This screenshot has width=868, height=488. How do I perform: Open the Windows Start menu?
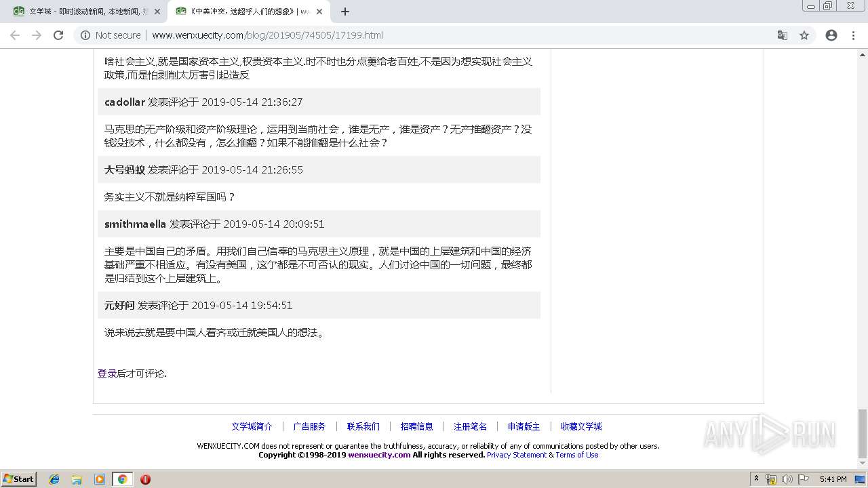coord(19,479)
